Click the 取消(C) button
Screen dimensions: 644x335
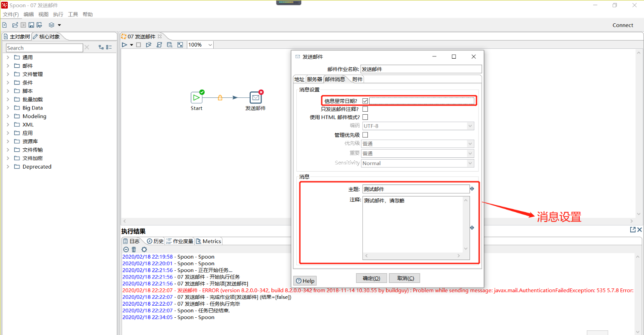(x=406, y=278)
